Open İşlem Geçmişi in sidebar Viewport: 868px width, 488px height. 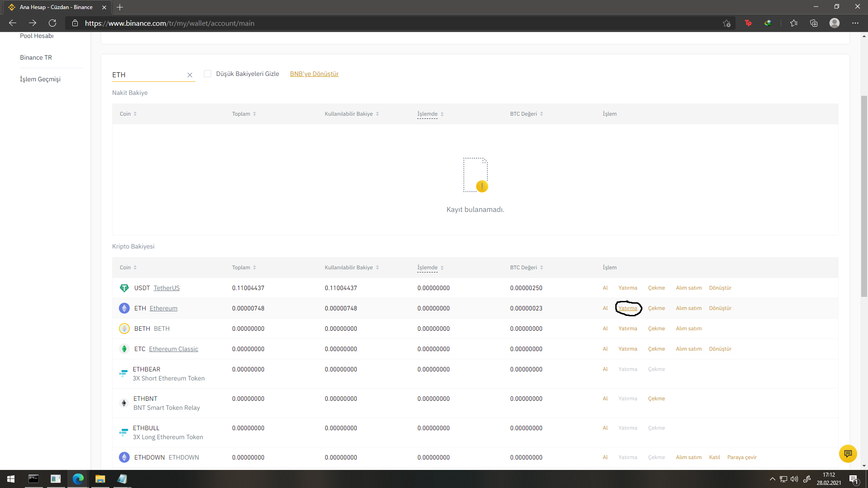coord(40,79)
